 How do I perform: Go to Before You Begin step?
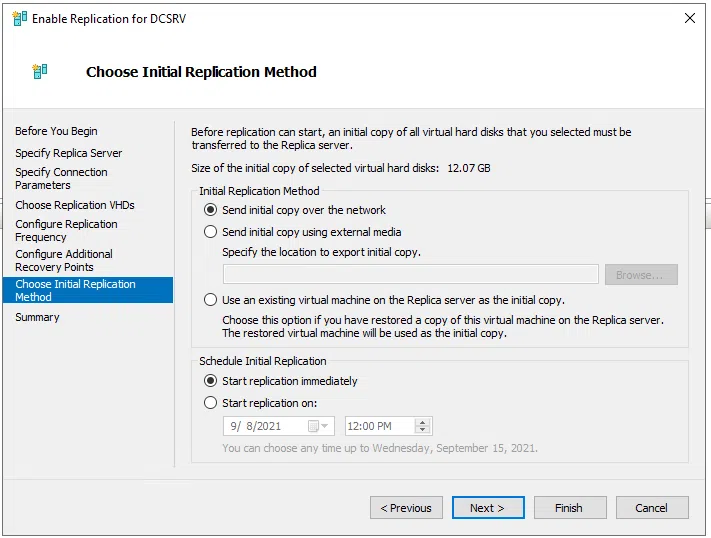pos(56,131)
